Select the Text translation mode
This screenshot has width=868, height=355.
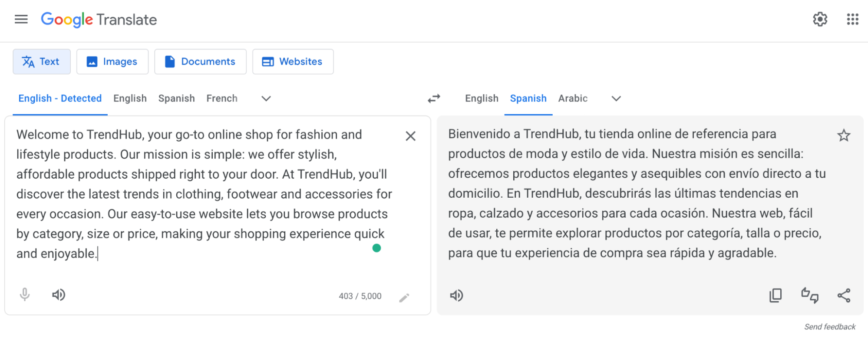[x=42, y=62]
